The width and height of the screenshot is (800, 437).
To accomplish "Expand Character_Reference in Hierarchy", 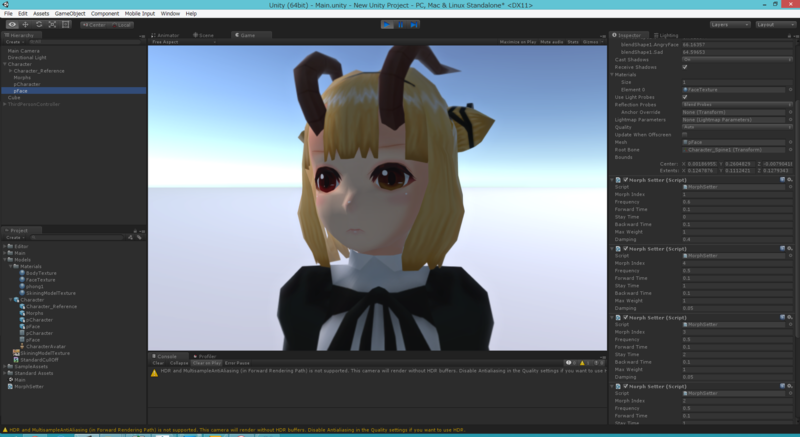I will 11,71.
